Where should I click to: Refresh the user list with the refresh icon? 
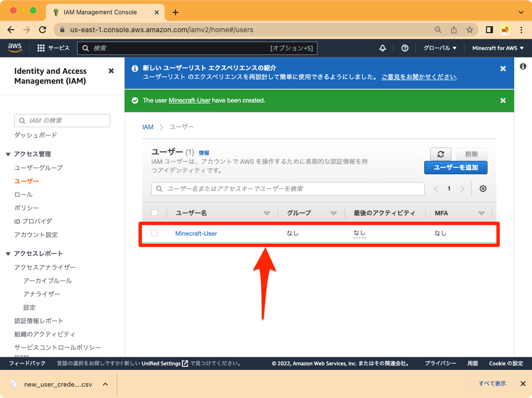[440, 154]
